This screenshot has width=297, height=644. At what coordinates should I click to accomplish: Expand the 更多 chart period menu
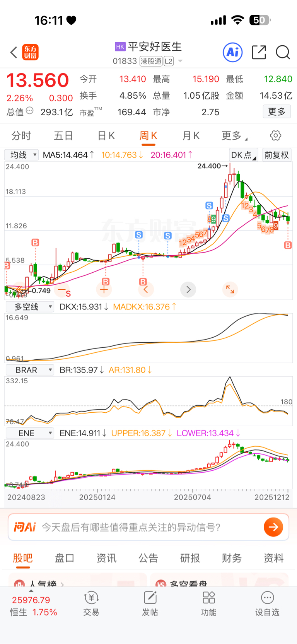click(234, 136)
